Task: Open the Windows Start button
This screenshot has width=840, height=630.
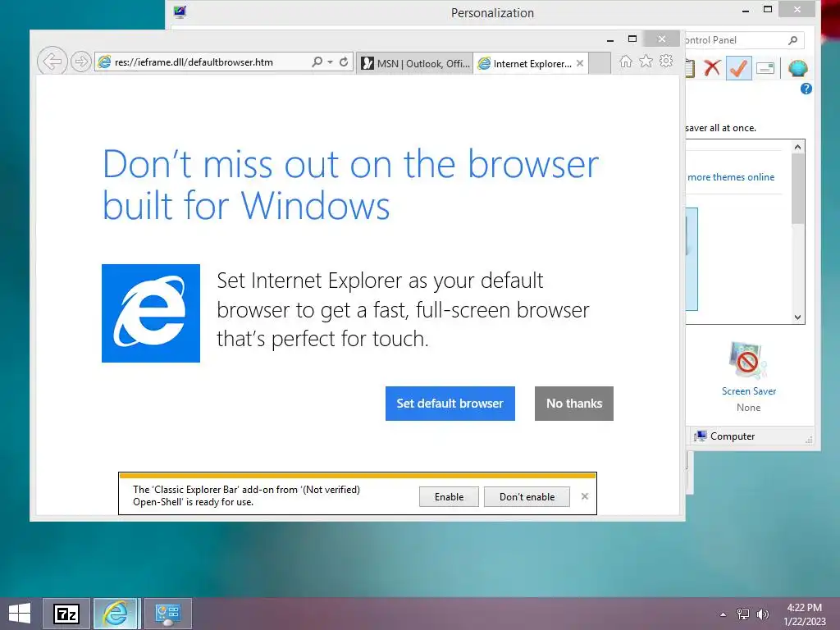Action: (20, 614)
